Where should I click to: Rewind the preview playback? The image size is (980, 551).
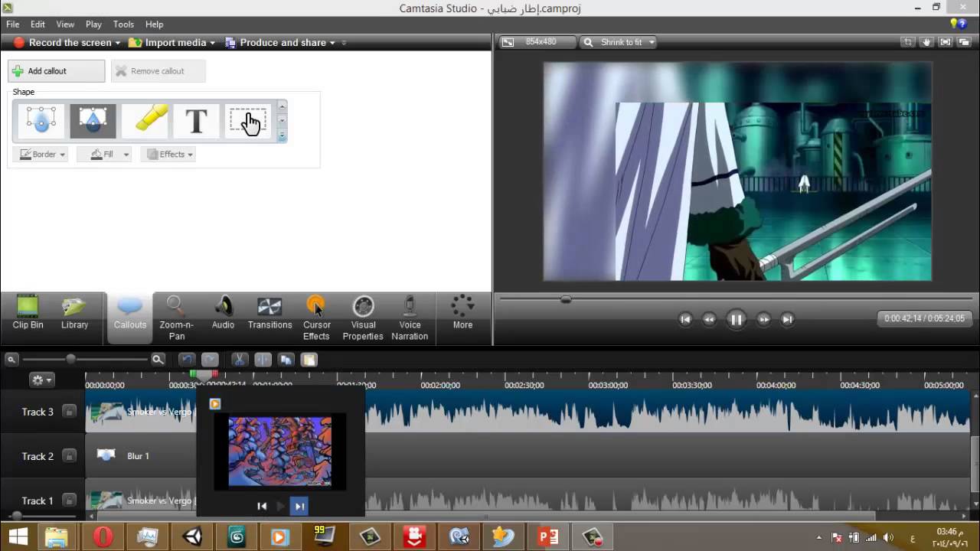[x=709, y=319]
